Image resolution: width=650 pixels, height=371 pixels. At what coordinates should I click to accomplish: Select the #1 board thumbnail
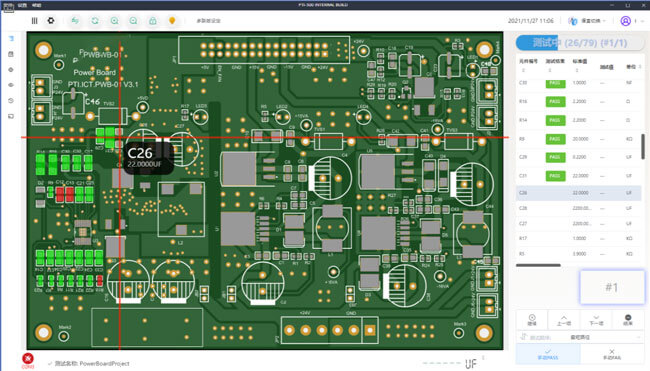(x=612, y=287)
